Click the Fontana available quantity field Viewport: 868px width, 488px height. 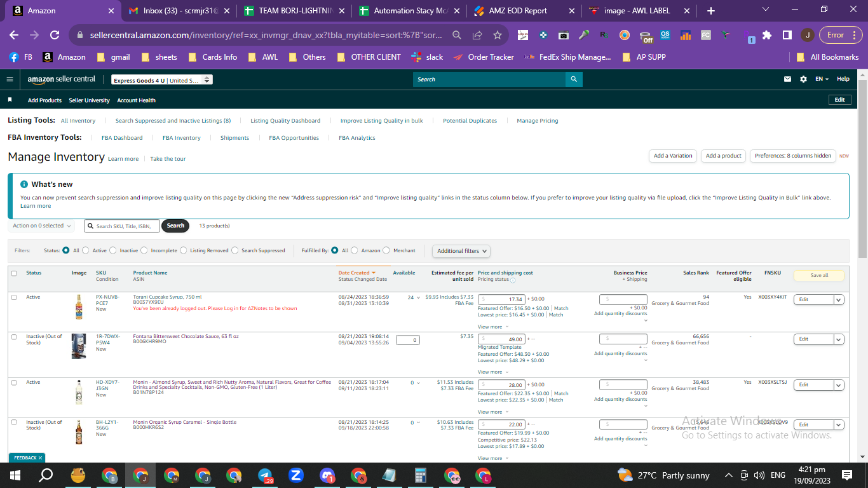[x=407, y=340]
